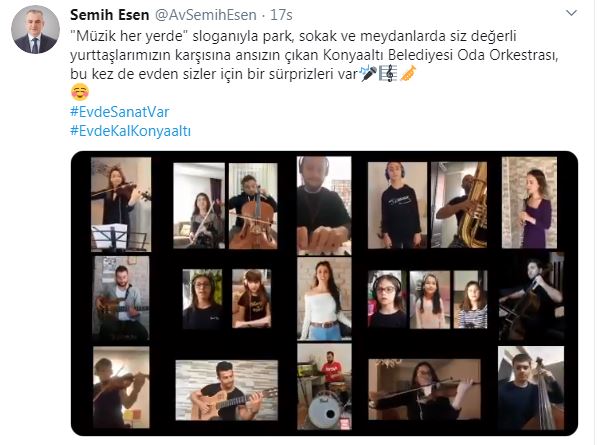Open the #EvdeSanatVar hashtag
The image size is (614, 445).
coord(119,112)
